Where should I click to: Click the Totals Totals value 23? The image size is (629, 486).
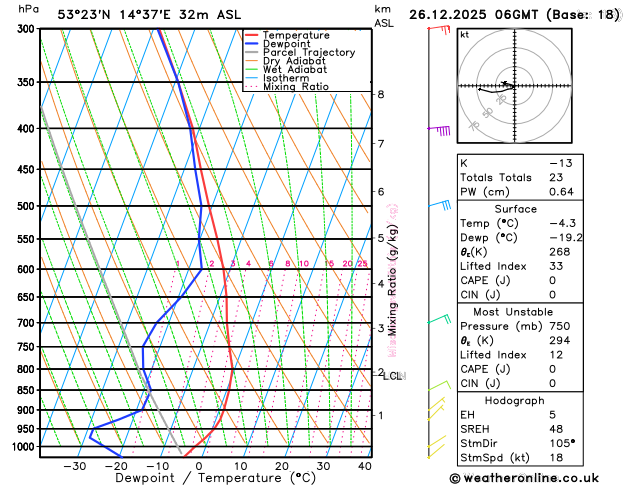[556, 177]
